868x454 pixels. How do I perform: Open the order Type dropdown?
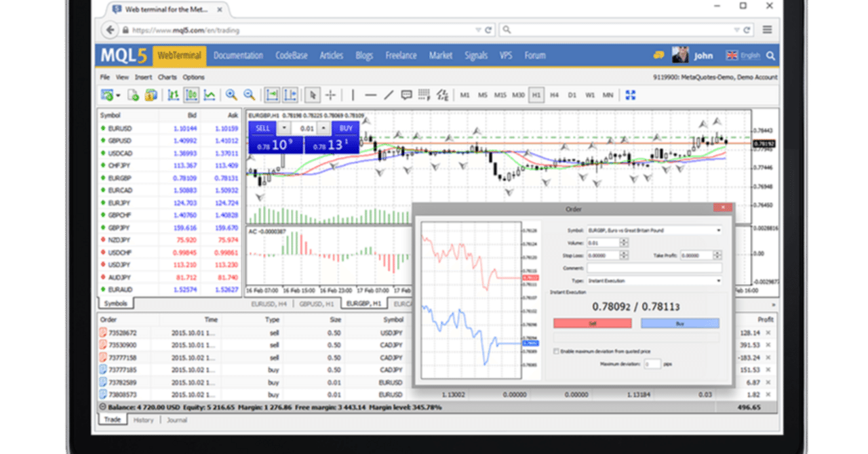point(720,281)
